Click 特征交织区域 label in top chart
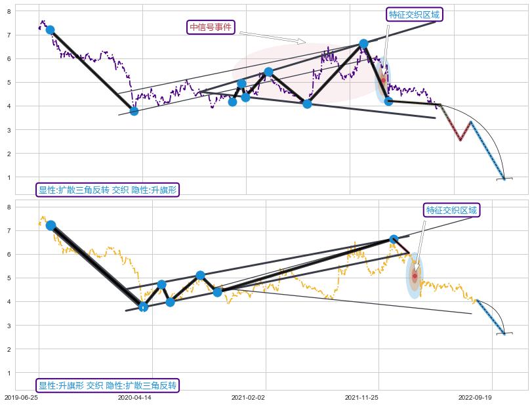The width and height of the screenshot is (532, 405). pos(415,14)
